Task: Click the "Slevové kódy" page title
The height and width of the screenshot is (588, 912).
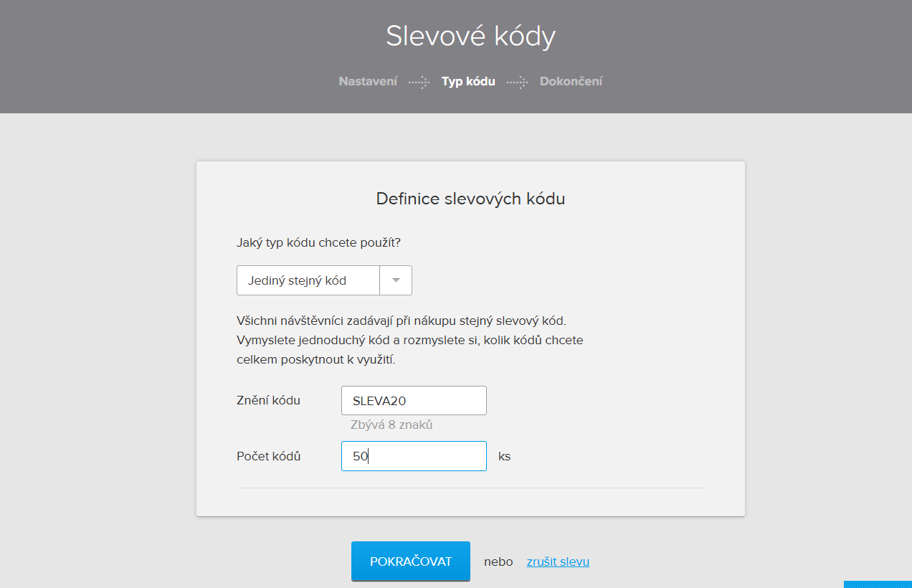Action: [470, 36]
